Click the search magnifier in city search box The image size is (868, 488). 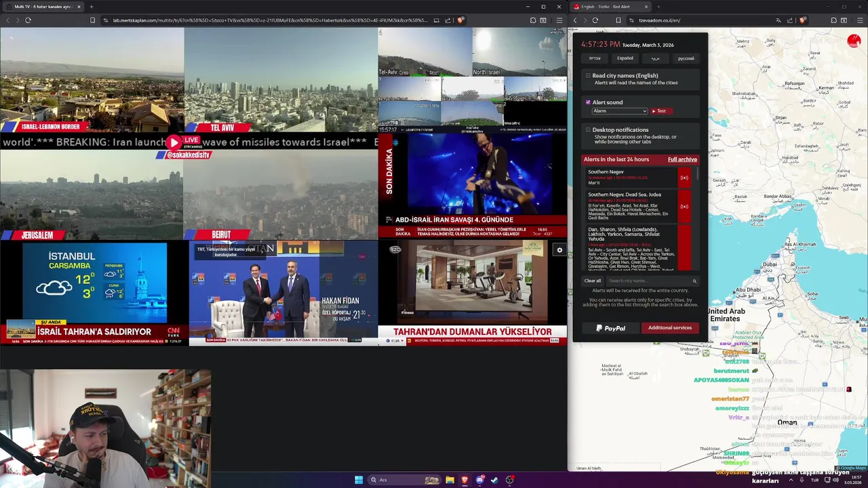click(694, 281)
